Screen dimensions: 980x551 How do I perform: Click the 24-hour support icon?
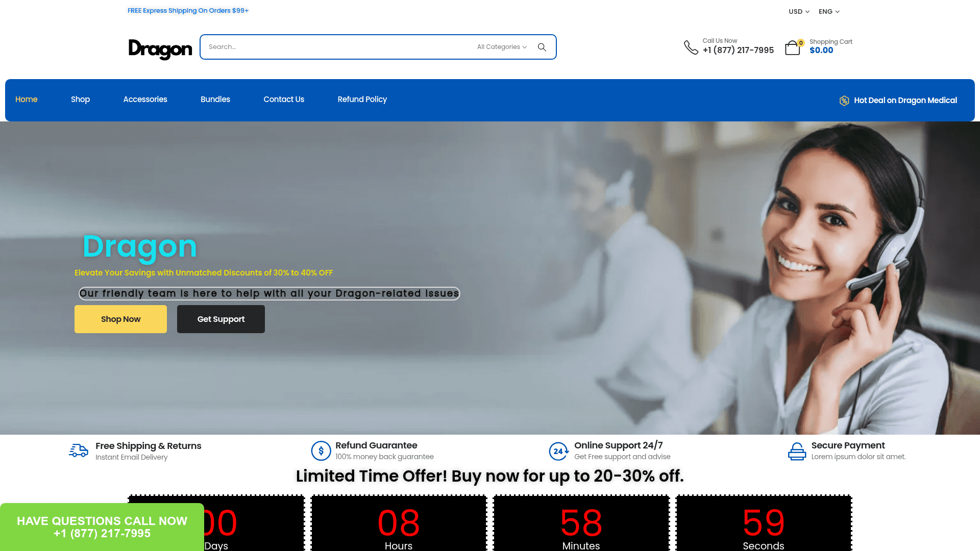pyautogui.click(x=558, y=451)
